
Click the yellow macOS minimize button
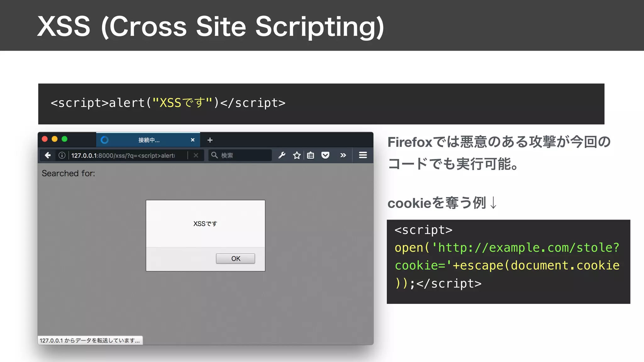[55, 139]
